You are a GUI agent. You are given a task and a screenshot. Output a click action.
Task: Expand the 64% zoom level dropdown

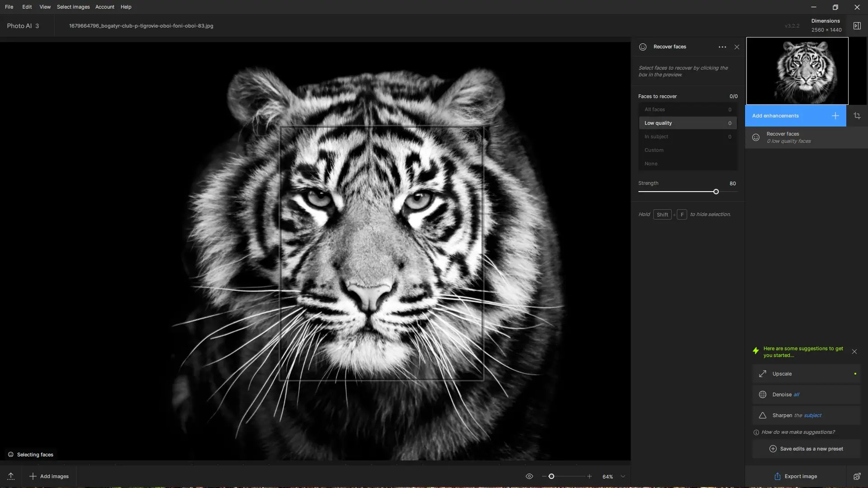click(623, 476)
